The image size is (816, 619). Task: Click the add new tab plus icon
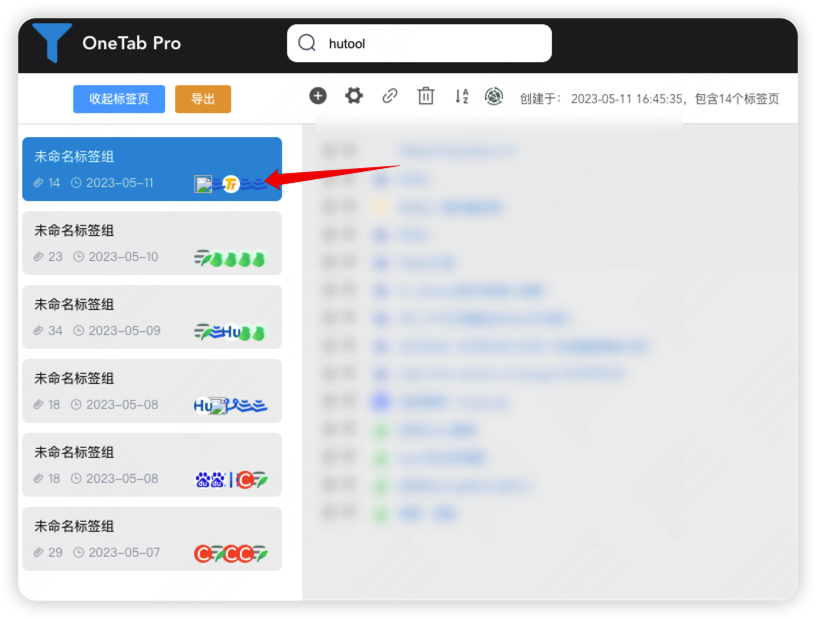point(318,96)
